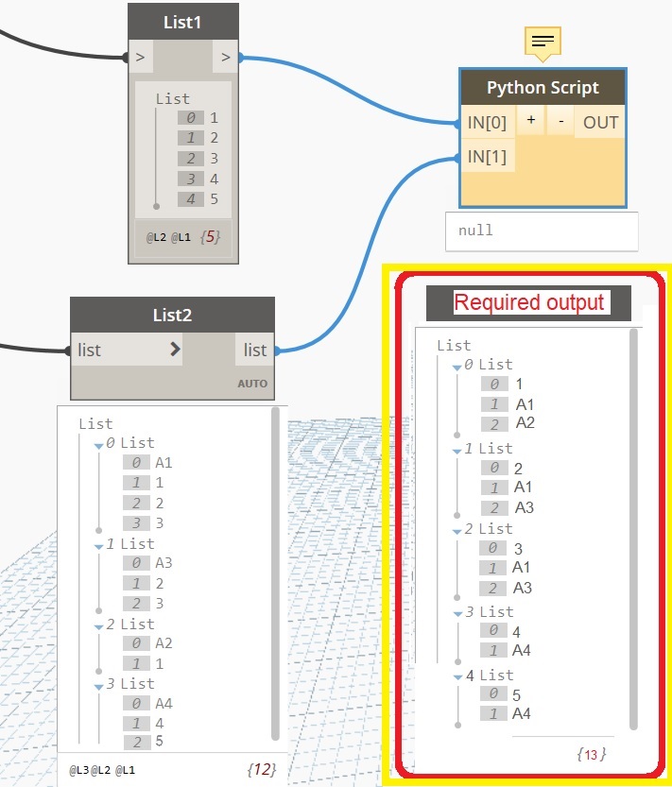Select item A3 in List2 sublist 1
This screenshot has width=672, height=787.
[164, 563]
